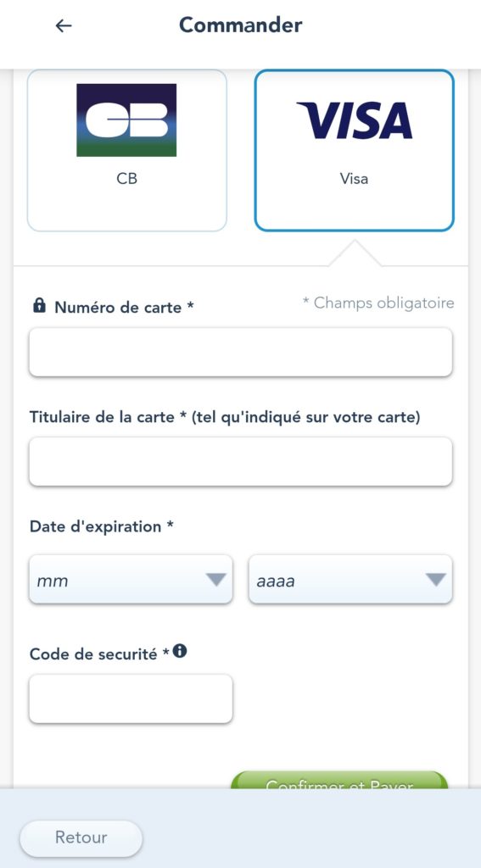The height and width of the screenshot is (868, 481).
Task: Focus the Code de securité field
Action: point(131,698)
